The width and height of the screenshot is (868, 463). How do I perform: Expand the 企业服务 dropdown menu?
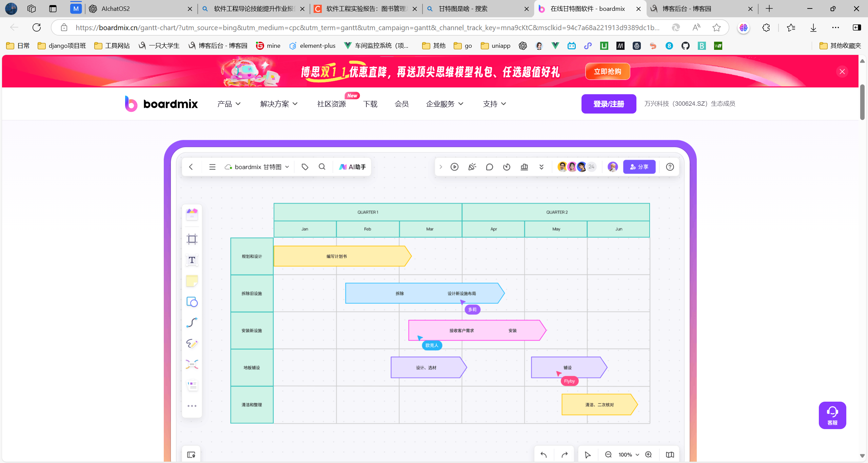[445, 104]
